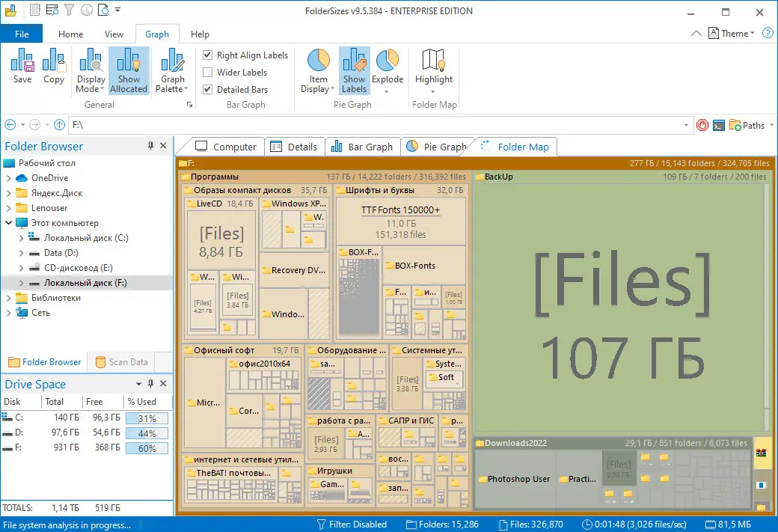This screenshot has height=532, width=778.
Task: Click the Explode pie graph button
Action: click(387, 70)
